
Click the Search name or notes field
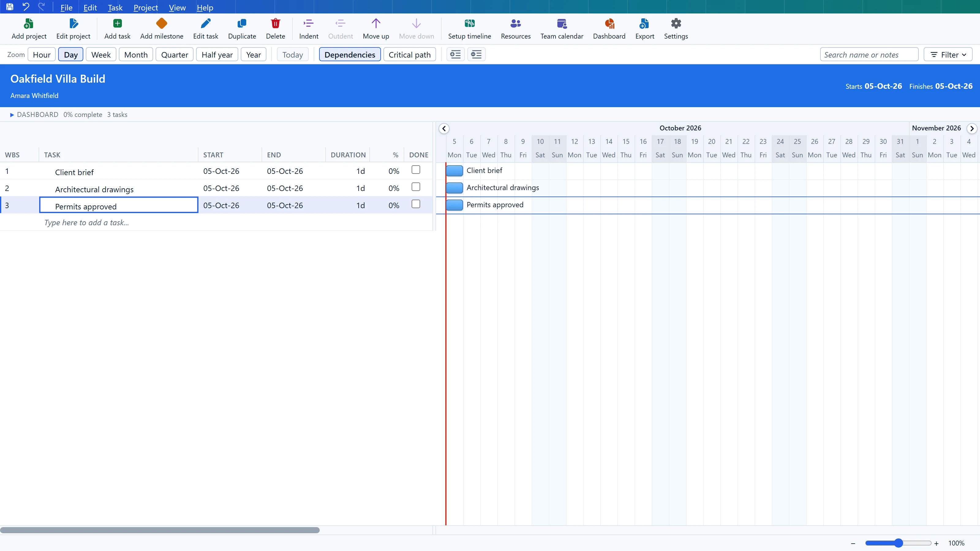869,54
